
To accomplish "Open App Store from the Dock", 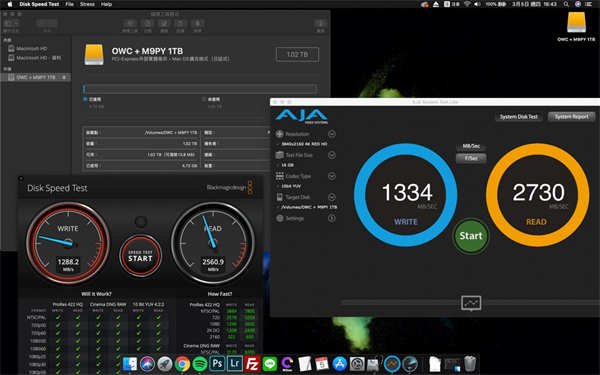I will (x=339, y=364).
